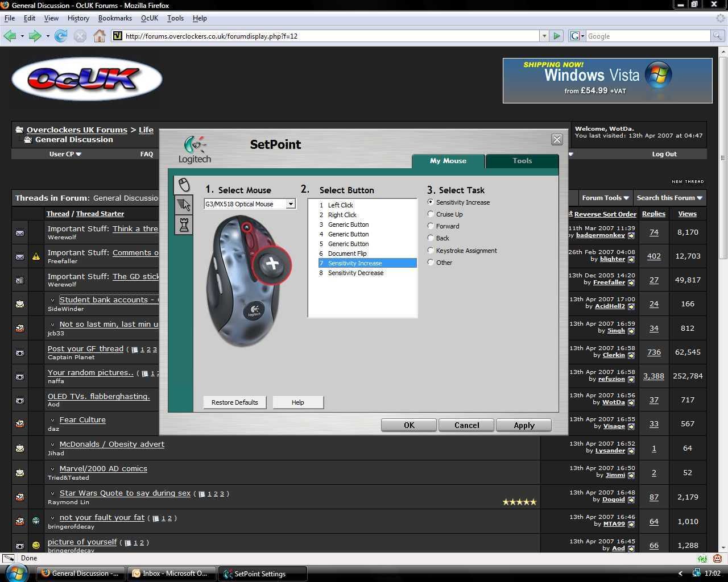Select the Cruise Up radio button
The height and width of the screenshot is (582, 728).
(431, 214)
